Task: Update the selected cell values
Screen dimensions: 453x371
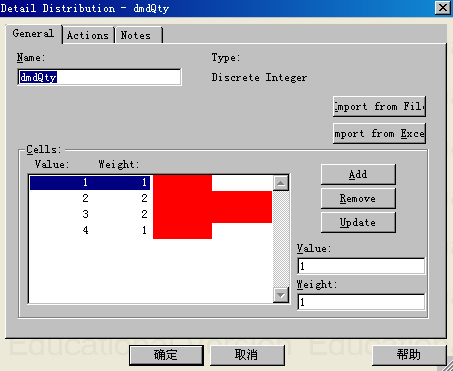Action: [358, 222]
